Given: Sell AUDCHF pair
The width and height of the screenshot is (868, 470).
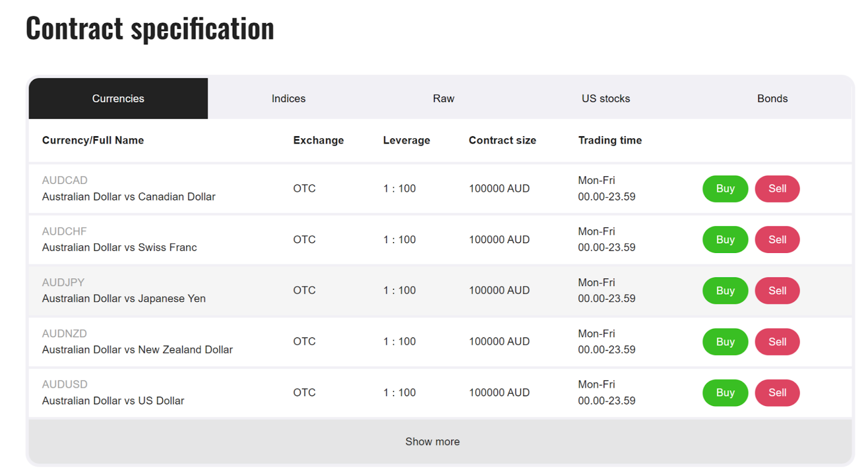Looking at the screenshot, I should (777, 239).
